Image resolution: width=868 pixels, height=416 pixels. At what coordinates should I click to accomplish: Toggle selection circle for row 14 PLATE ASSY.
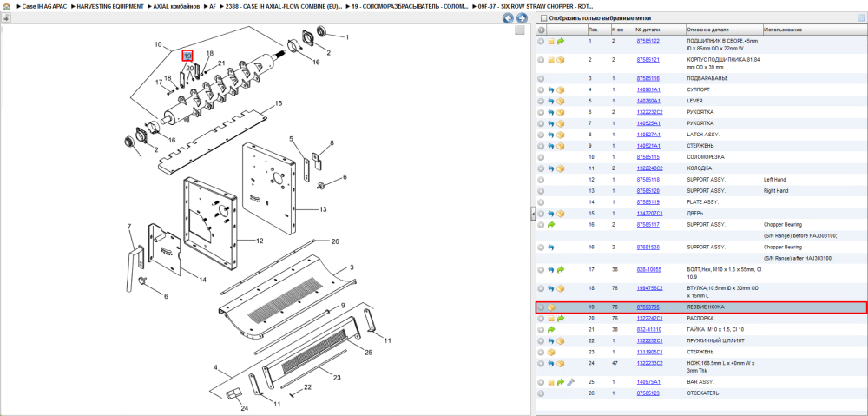(x=542, y=202)
